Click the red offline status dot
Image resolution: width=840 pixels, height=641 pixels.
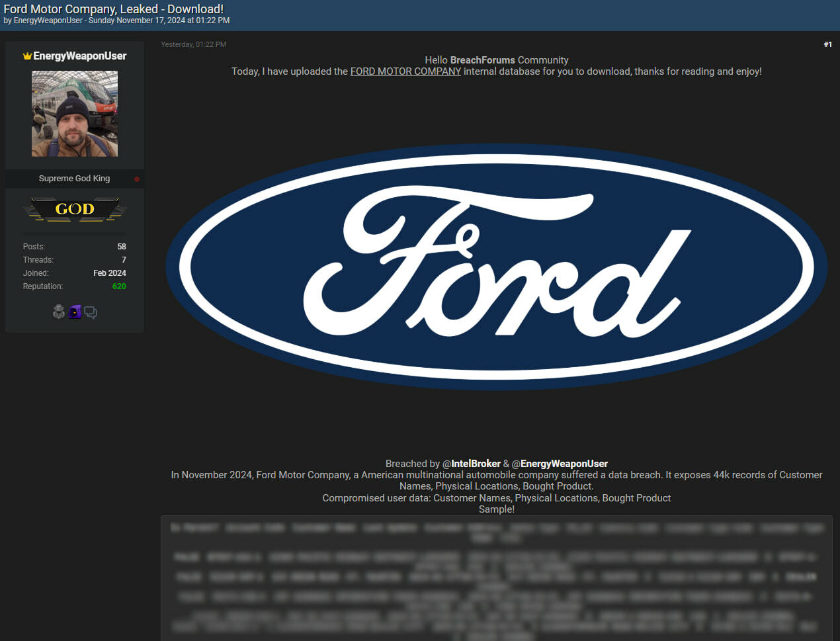[x=137, y=179]
